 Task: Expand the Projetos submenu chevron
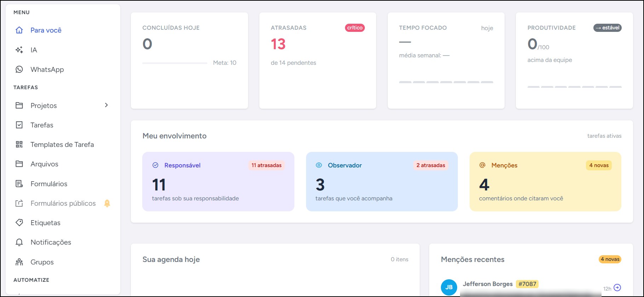pos(106,105)
